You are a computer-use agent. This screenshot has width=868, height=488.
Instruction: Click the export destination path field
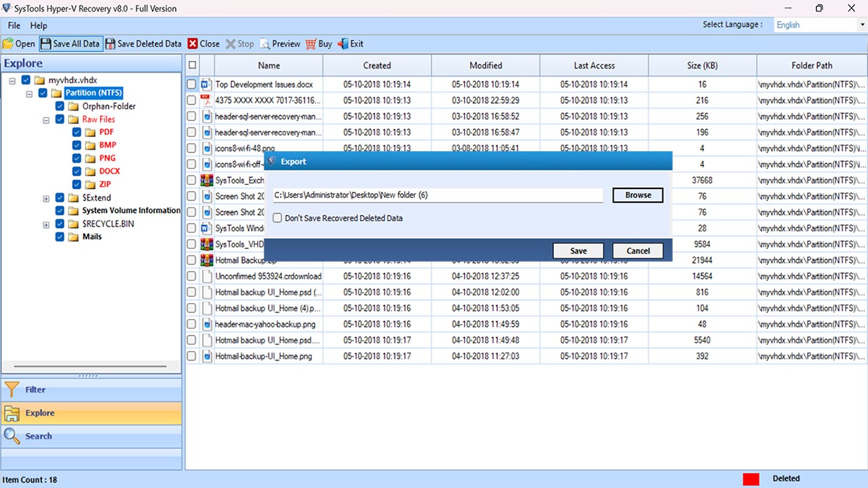437,195
